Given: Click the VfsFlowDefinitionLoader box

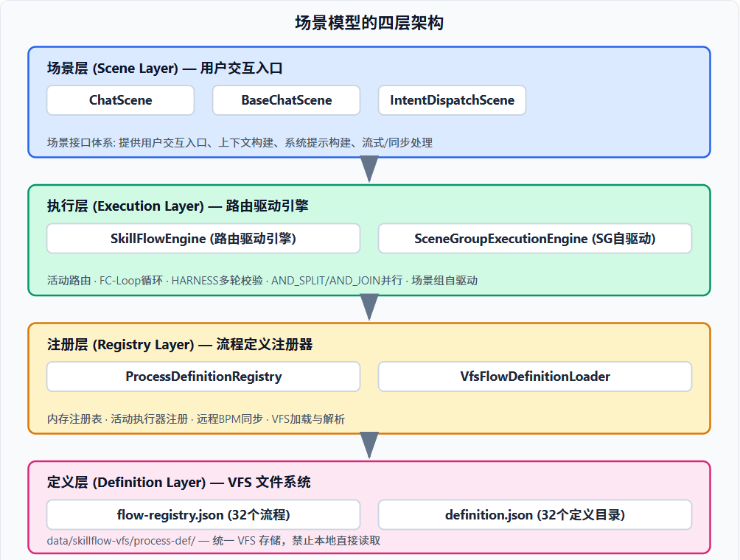Looking at the screenshot, I should point(535,377).
